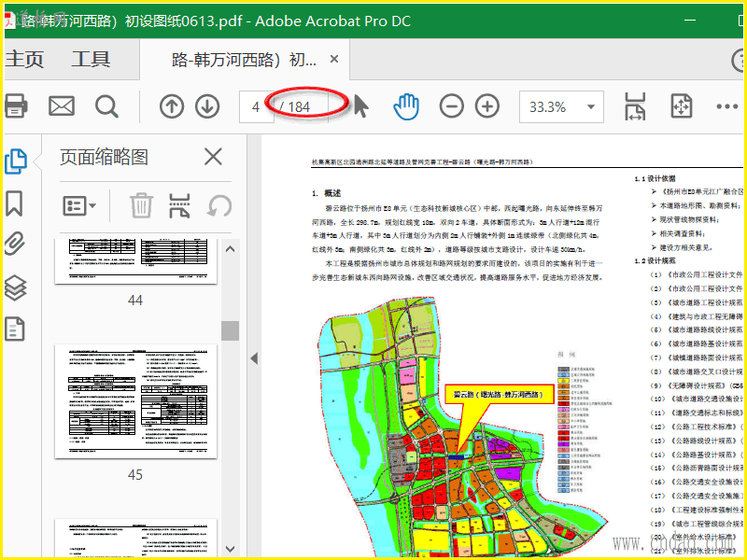Screen dimensions: 747x560
Task: Go to next page arrow
Action: pos(207,106)
